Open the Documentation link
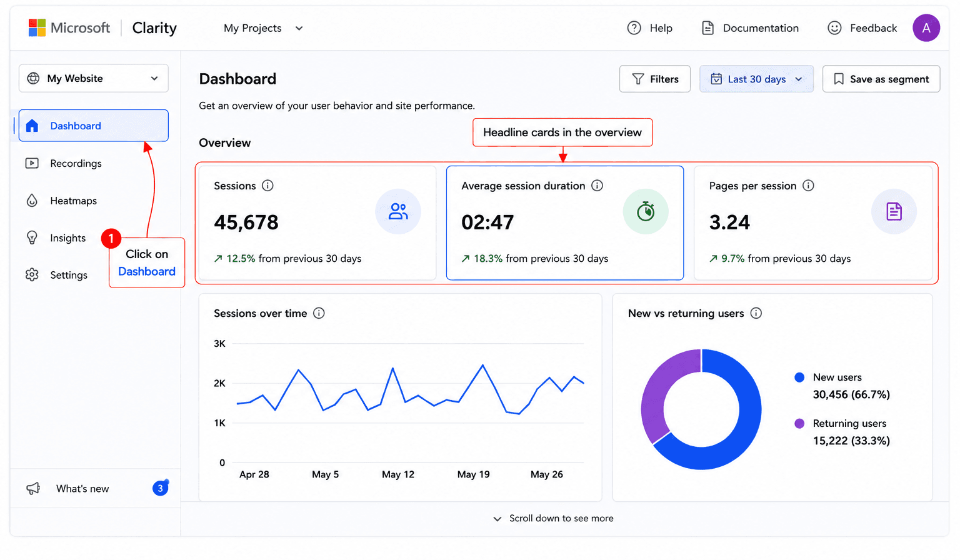The width and height of the screenshot is (960, 560). click(x=750, y=28)
